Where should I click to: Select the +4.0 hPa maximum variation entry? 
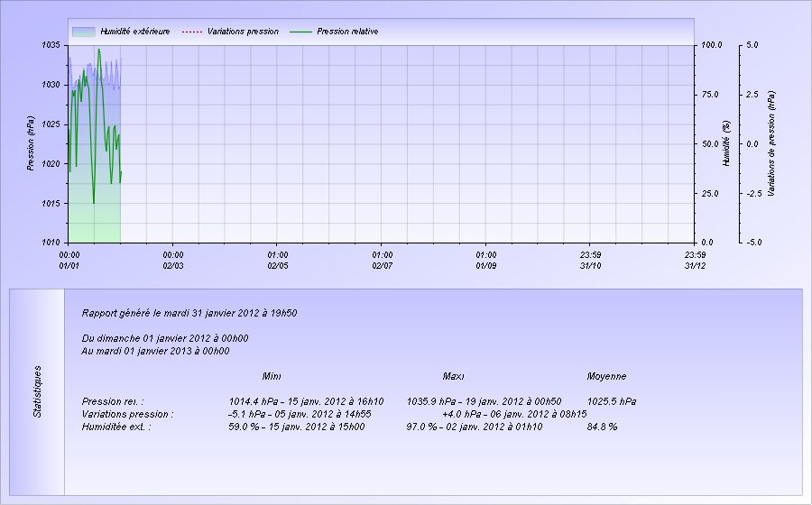pyautogui.click(x=514, y=414)
